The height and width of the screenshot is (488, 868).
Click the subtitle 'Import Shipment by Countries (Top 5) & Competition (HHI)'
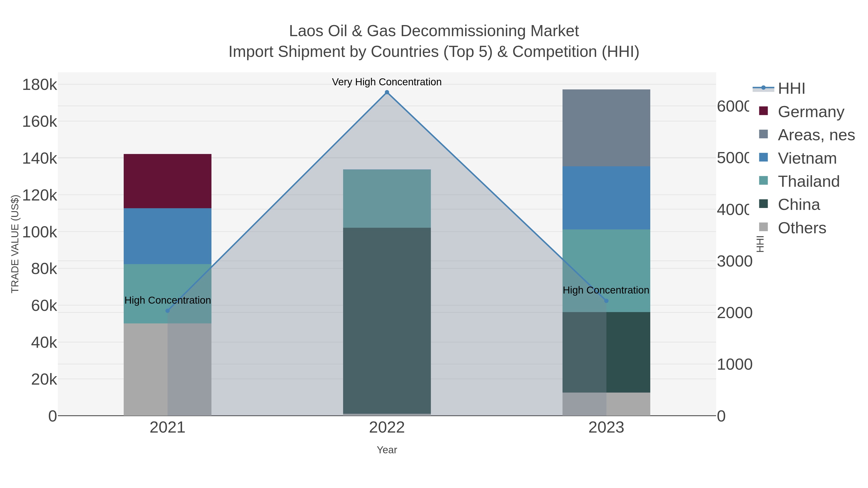[434, 52]
